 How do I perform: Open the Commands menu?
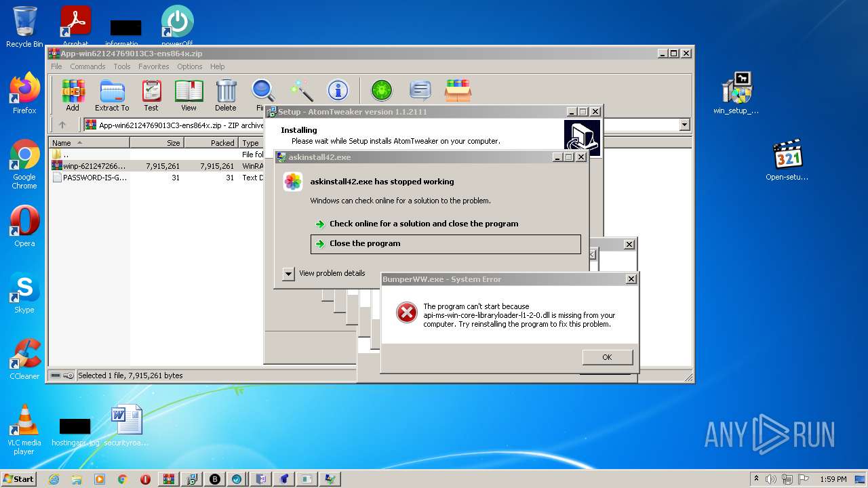87,66
